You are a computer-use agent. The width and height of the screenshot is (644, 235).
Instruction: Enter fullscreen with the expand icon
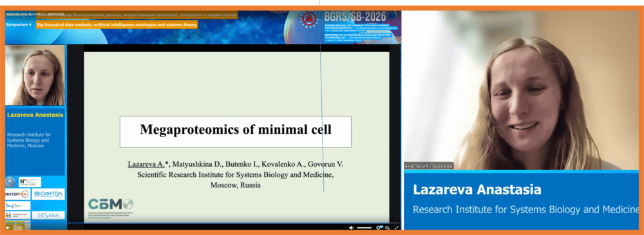coord(396,228)
